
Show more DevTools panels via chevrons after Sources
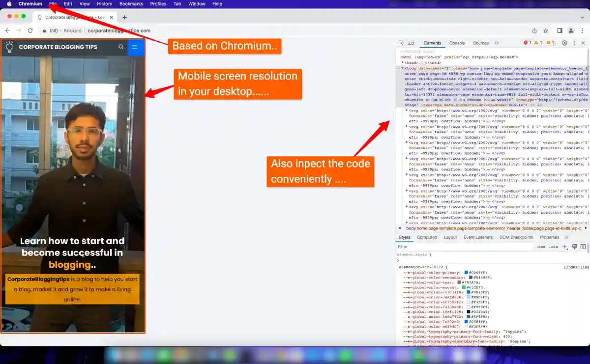497,43
